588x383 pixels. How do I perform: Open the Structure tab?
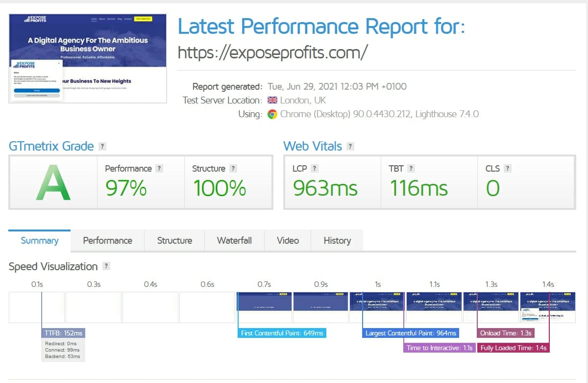pos(174,240)
